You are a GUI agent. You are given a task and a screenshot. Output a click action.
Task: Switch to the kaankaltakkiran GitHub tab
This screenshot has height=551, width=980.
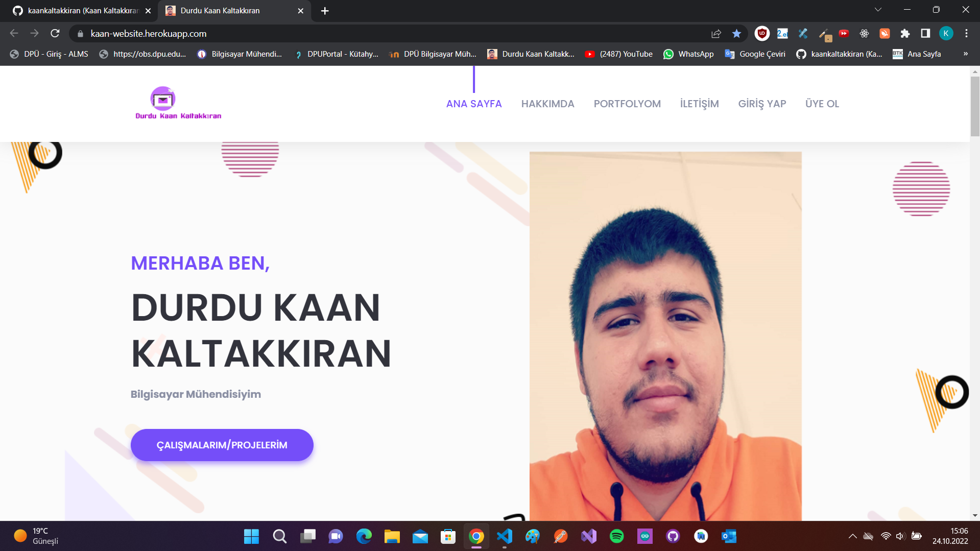pos(77,10)
